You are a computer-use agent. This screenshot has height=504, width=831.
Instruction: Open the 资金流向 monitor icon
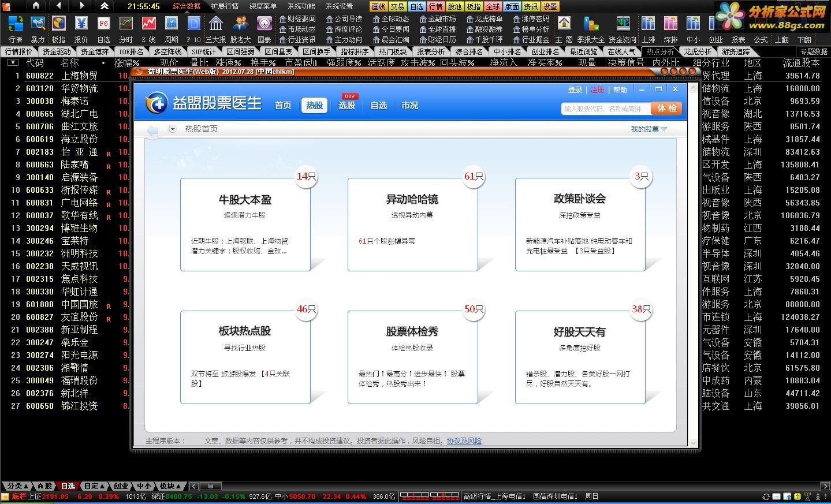[x=623, y=24]
